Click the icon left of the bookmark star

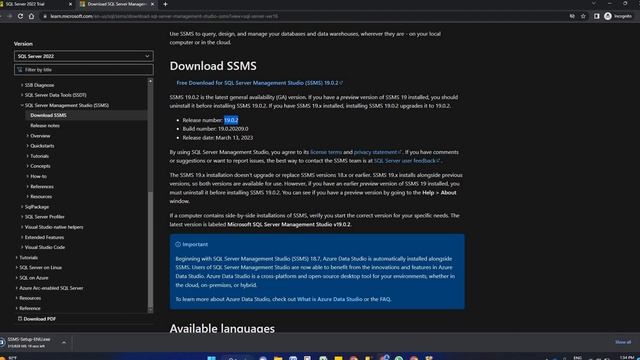pyautogui.click(x=572, y=16)
